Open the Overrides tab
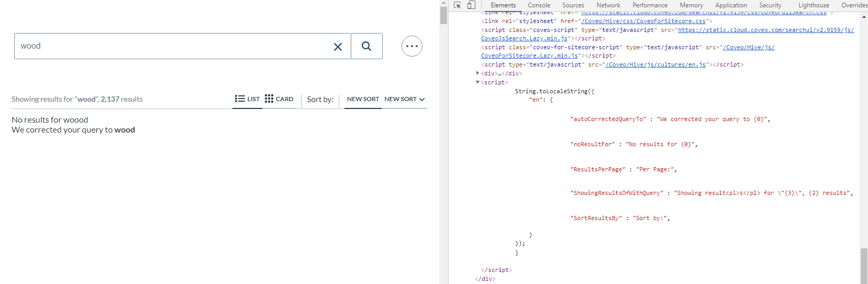 tap(854, 5)
